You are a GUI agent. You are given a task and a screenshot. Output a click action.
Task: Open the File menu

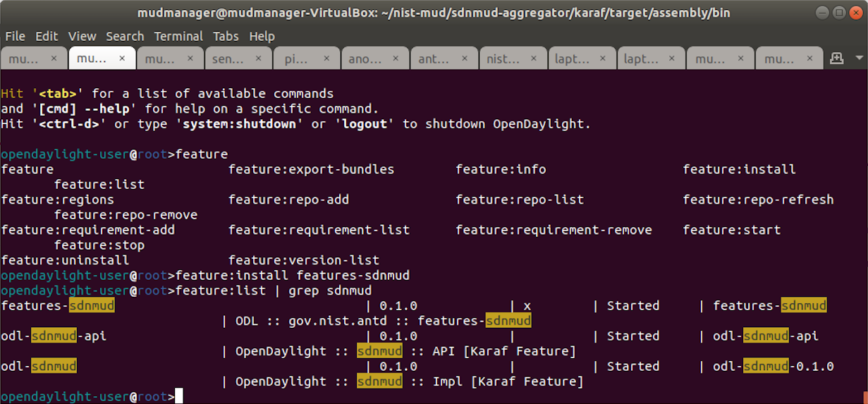[15, 36]
